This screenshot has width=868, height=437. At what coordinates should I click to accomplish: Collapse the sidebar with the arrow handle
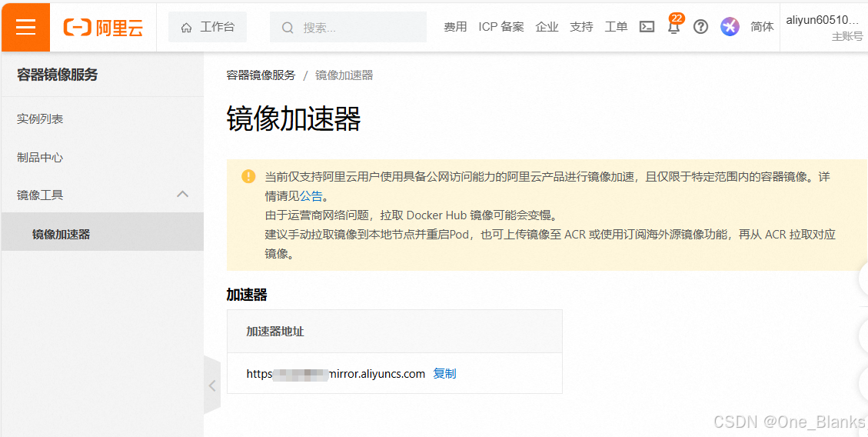point(212,385)
